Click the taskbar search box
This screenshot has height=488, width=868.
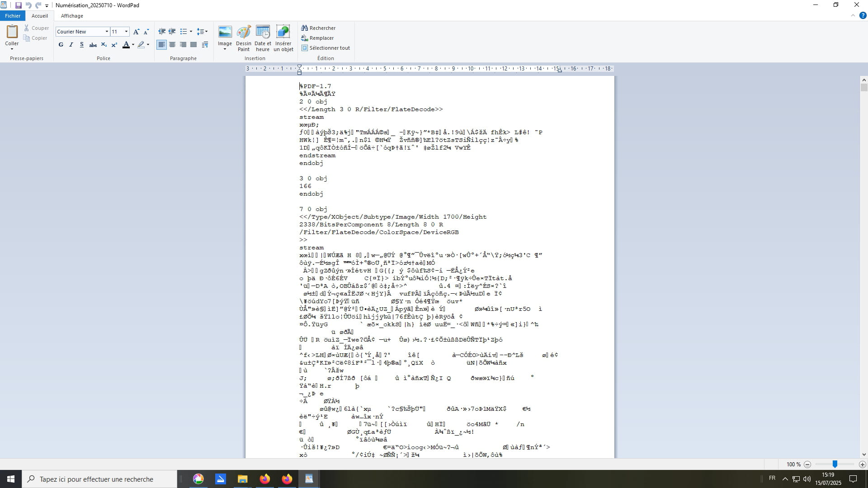[99, 479]
